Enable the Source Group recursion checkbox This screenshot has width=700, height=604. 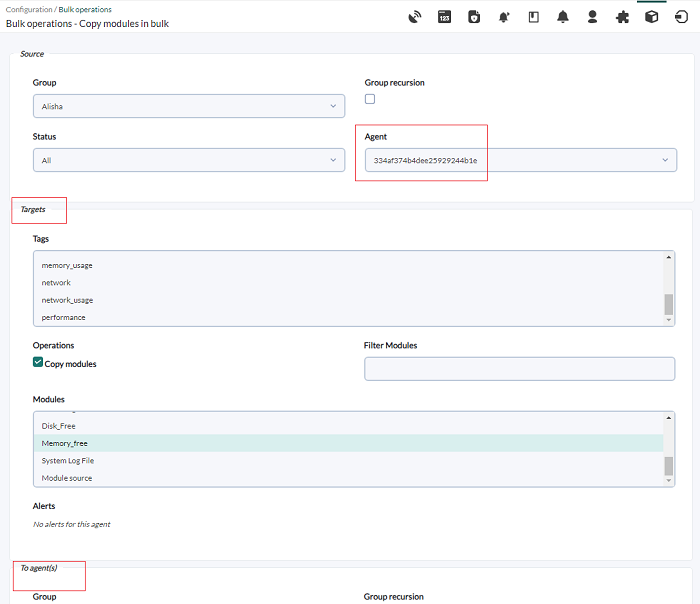click(x=370, y=99)
